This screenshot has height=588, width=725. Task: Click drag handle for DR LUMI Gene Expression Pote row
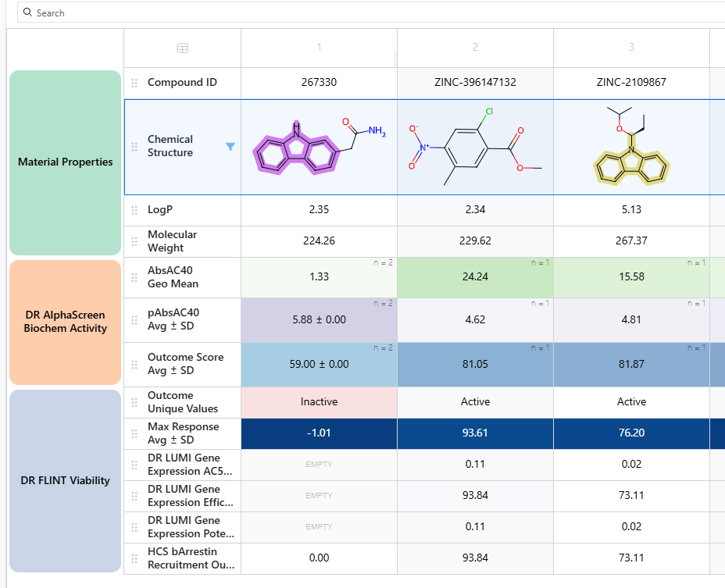[x=134, y=527]
